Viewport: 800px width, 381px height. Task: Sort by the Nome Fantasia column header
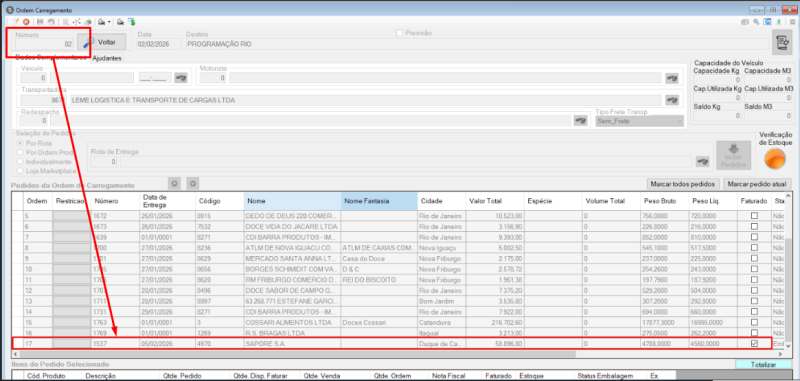click(379, 201)
